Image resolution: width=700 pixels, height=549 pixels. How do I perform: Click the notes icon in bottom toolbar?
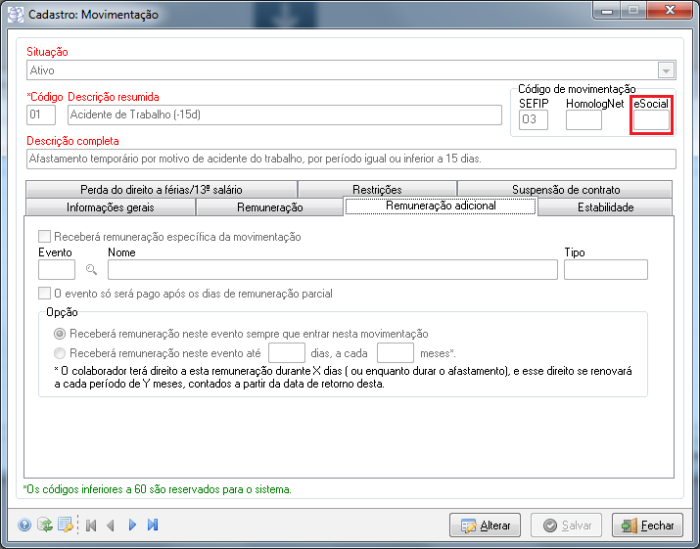(65, 525)
